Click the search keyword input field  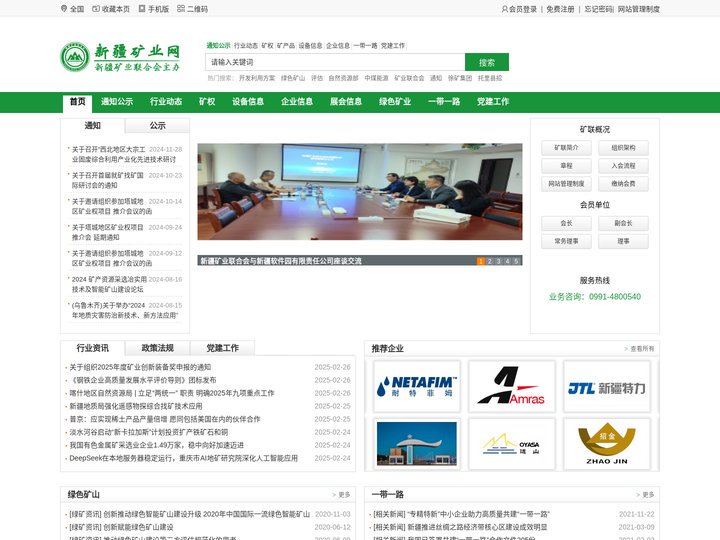coord(335,62)
